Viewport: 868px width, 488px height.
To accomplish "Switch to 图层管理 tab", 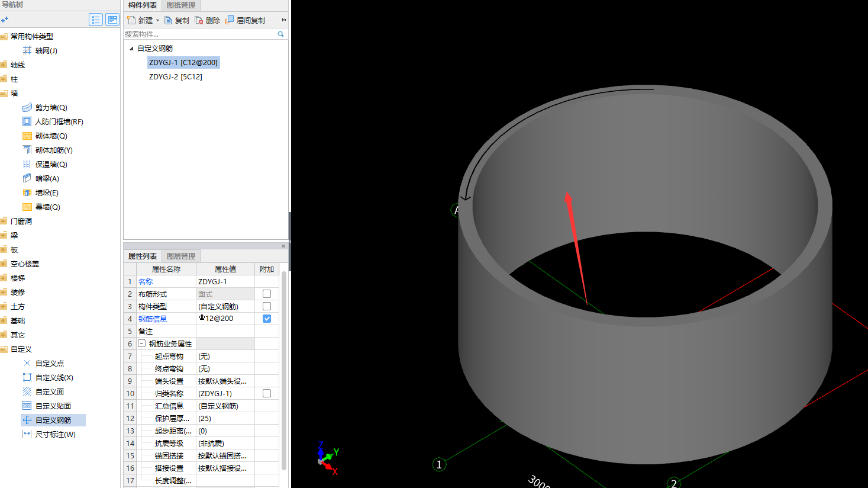I will tap(181, 256).
